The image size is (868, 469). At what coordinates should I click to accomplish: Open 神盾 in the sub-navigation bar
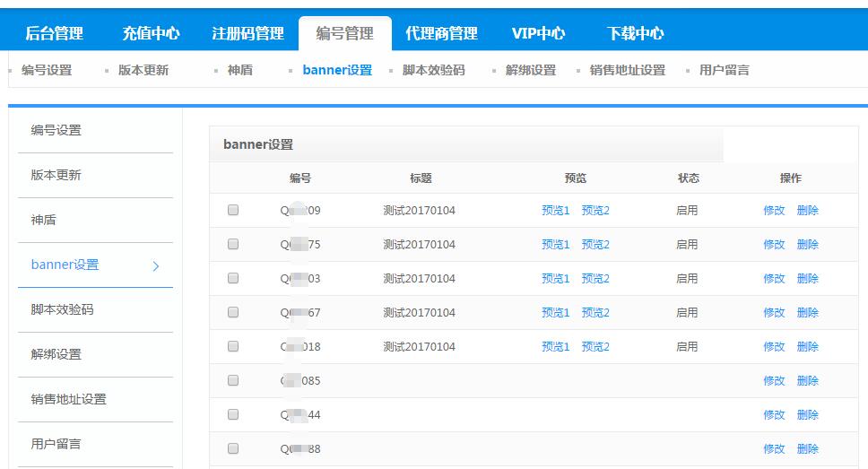click(239, 70)
